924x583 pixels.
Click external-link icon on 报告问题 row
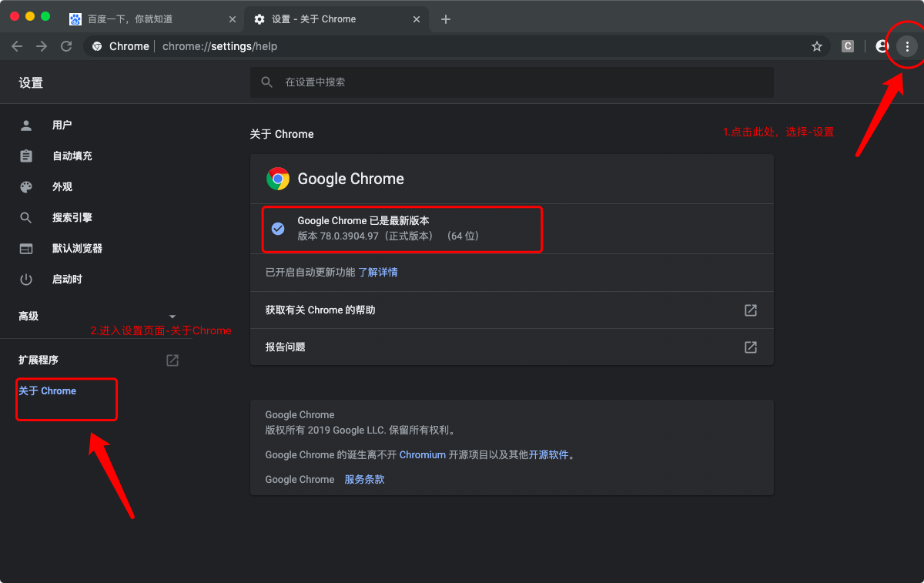(x=750, y=347)
